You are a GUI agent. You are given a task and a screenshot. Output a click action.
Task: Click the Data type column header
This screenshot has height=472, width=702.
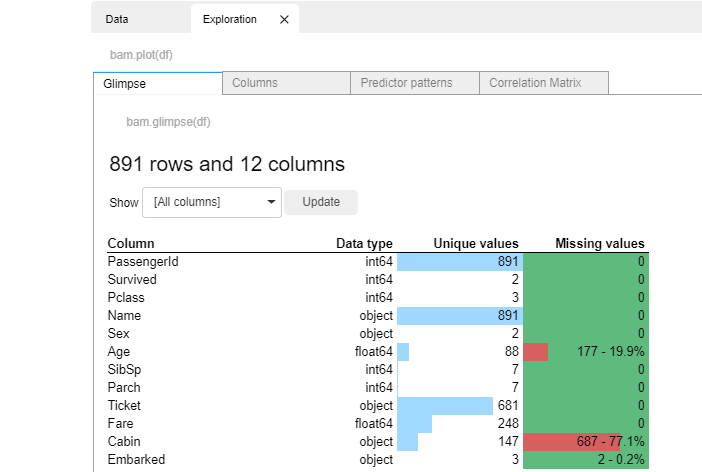point(364,243)
